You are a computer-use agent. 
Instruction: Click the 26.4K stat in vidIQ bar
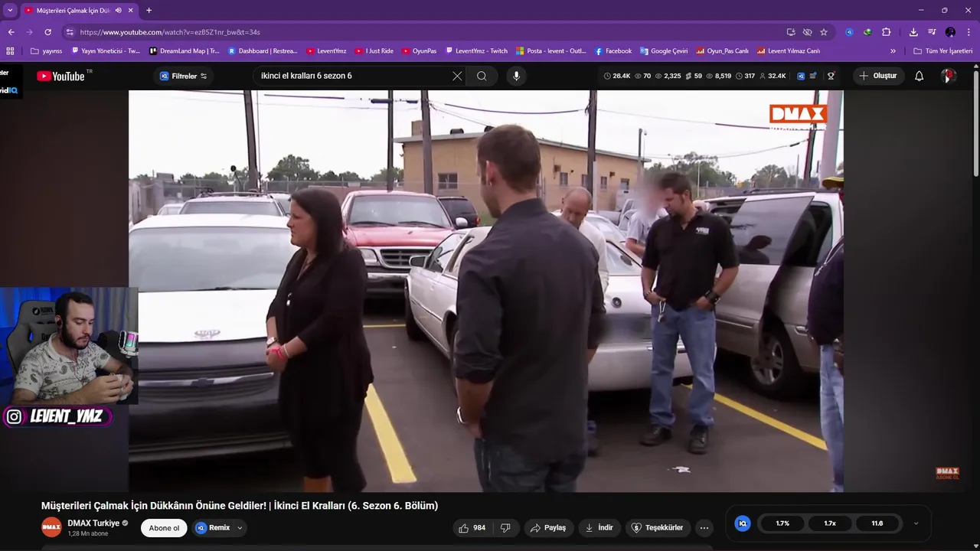pyautogui.click(x=617, y=76)
